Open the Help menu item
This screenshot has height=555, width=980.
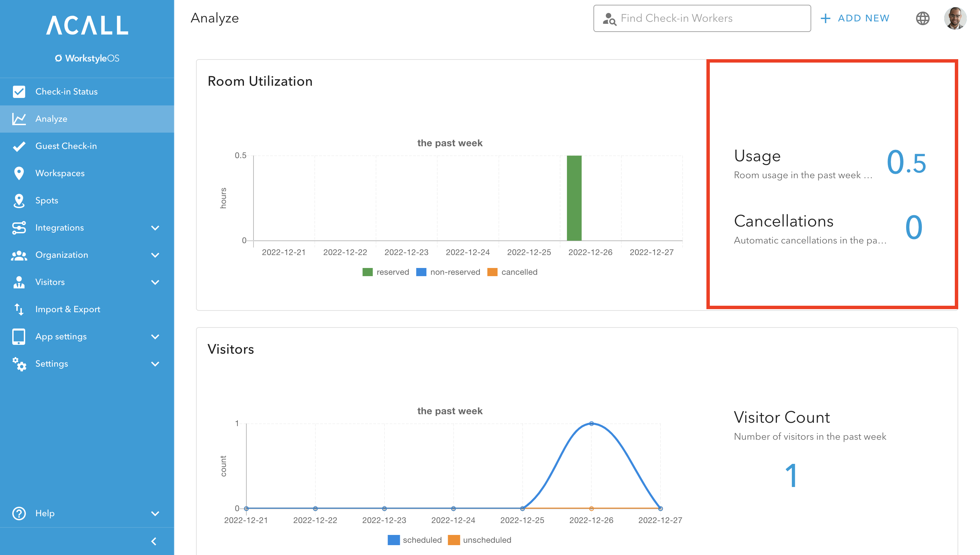tap(44, 513)
